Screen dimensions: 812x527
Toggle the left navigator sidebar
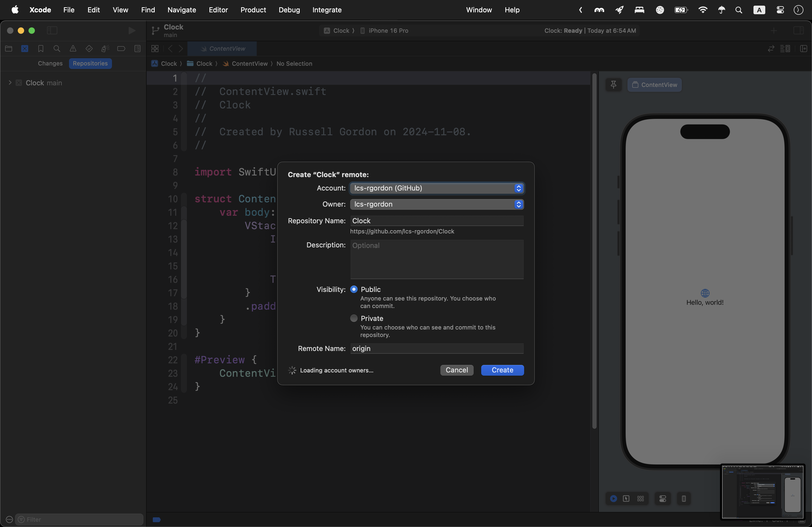pyautogui.click(x=52, y=31)
